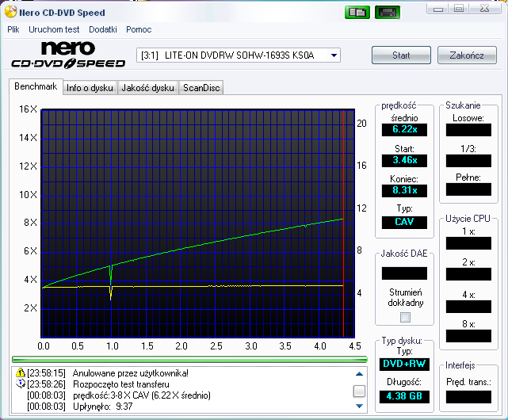Image resolution: width=508 pixels, height=420 pixels.
Task: Click the DVD+RW disc type value
Action: tap(404, 364)
